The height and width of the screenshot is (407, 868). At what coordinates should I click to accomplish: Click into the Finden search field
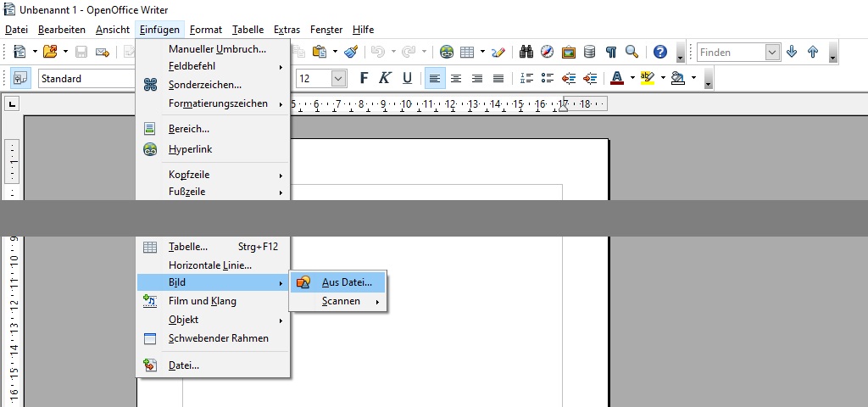(x=730, y=52)
